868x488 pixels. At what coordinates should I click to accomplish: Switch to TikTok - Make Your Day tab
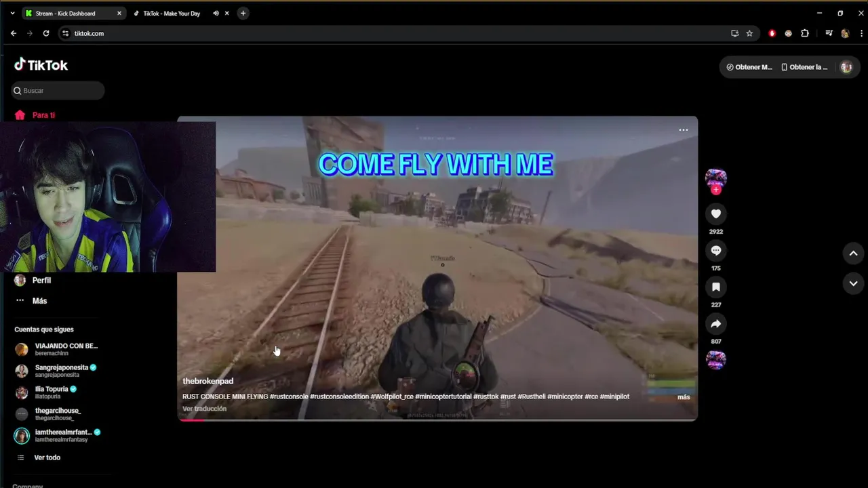(x=172, y=14)
